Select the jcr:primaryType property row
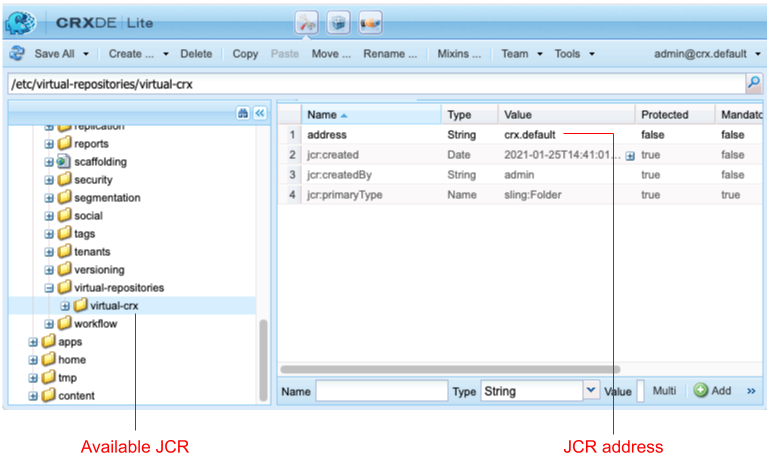 520,195
